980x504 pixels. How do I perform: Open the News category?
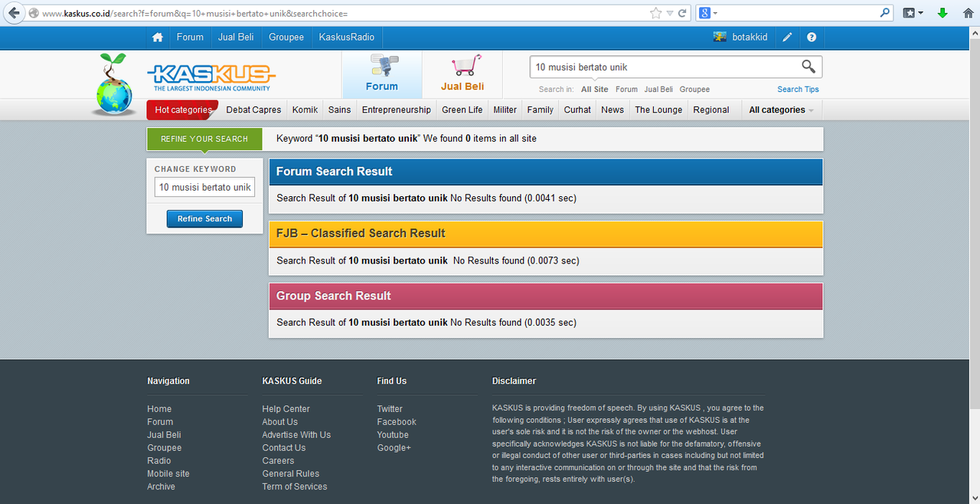point(612,110)
